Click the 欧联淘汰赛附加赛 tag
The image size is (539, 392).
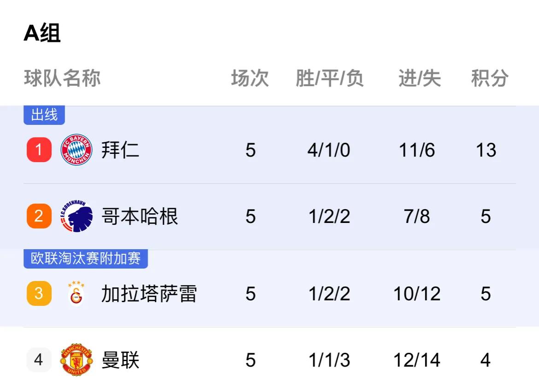pos(86,258)
